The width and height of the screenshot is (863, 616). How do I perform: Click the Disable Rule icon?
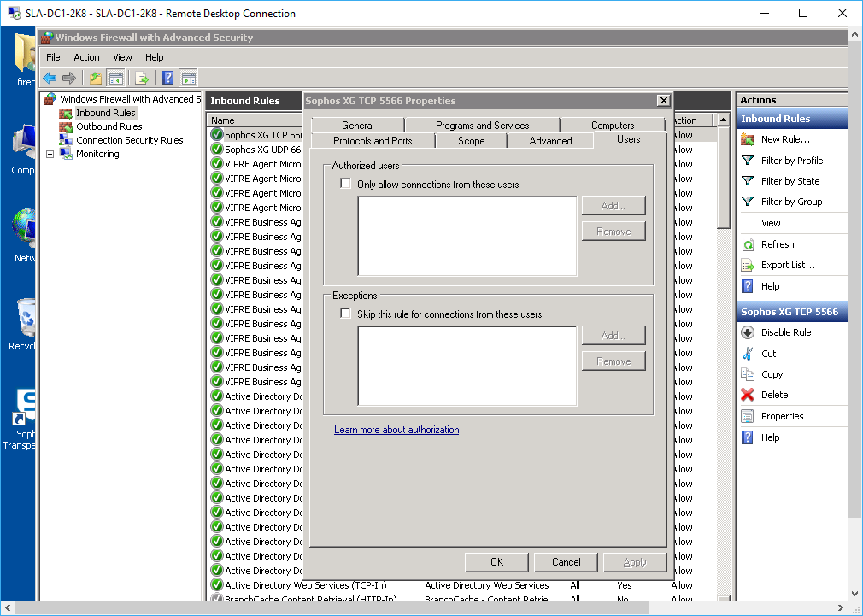pos(748,332)
